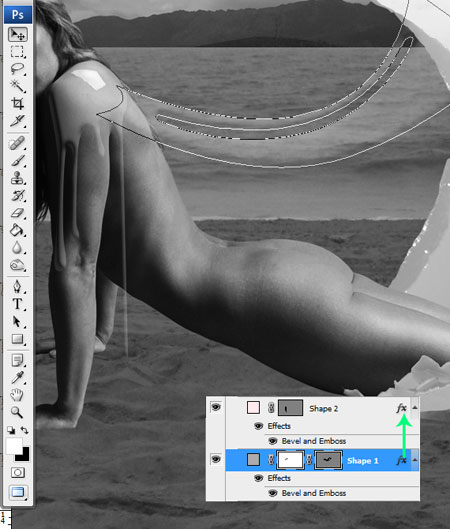Toggle Shape 1 vector mask link
The width and height of the screenshot is (450, 529).
coord(309,460)
